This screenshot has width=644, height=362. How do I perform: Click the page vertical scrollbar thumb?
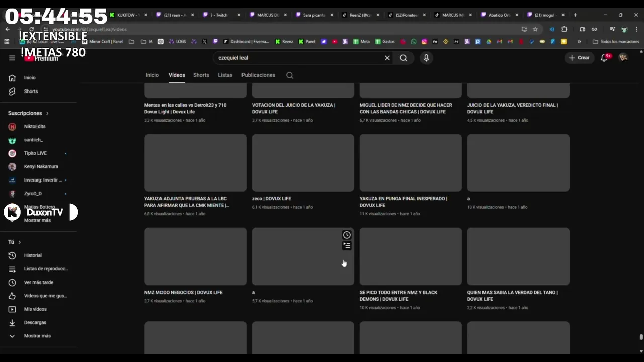[641, 337]
